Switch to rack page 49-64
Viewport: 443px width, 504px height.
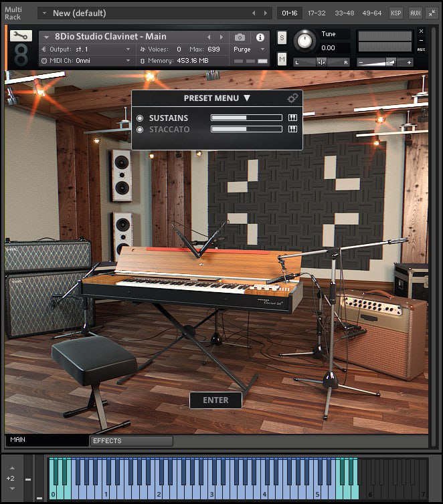(x=371, y=13)
